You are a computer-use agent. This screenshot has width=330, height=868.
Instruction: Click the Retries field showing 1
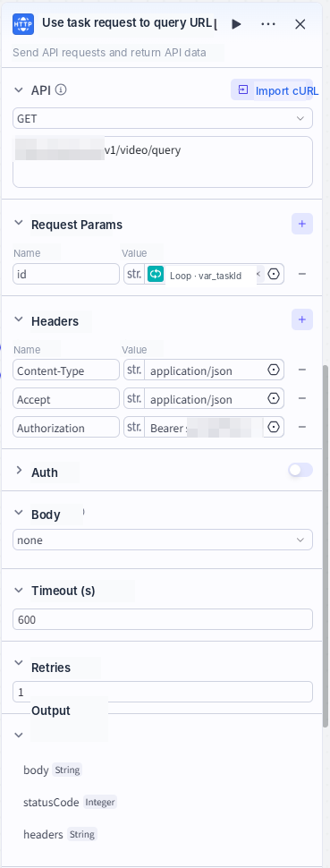click(x=163, y=692)
